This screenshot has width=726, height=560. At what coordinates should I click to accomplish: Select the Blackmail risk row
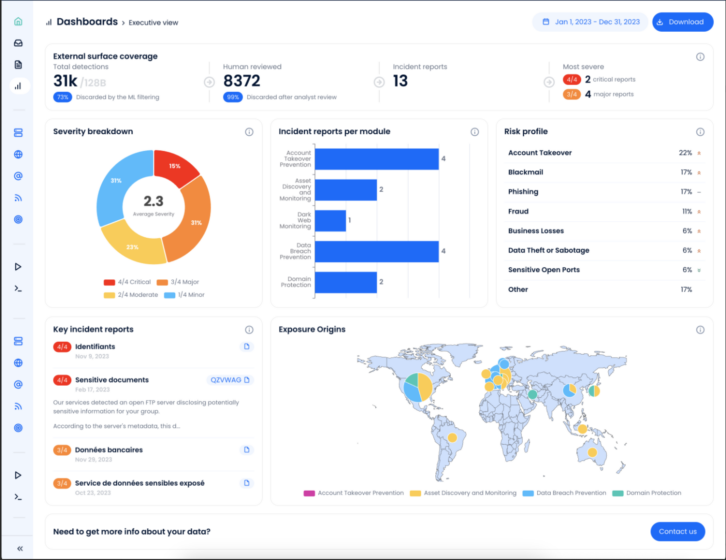tap(604, 172)
